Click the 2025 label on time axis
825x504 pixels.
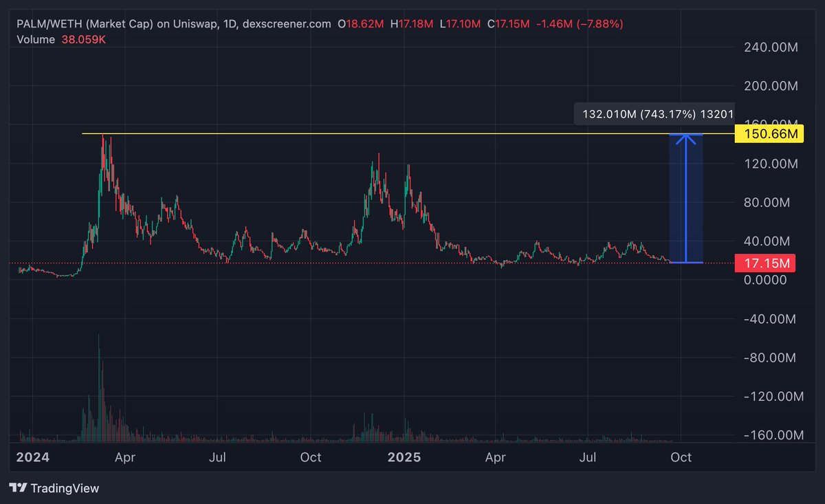click(404, 457)
